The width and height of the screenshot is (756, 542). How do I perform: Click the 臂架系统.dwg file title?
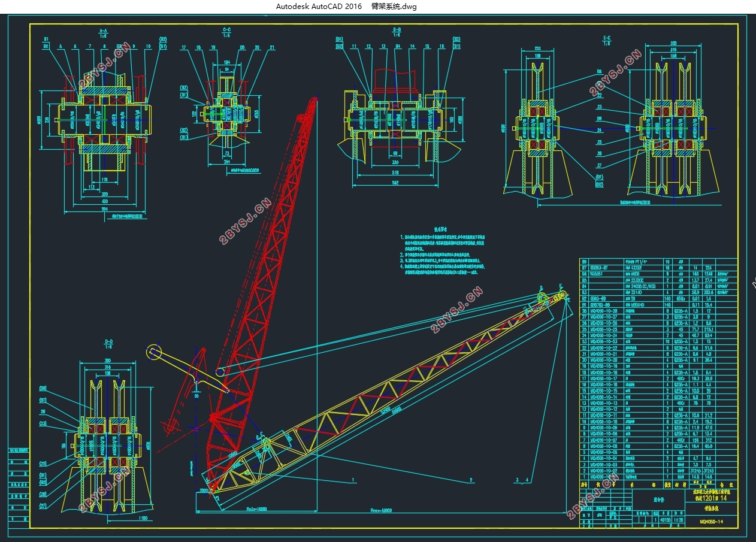(x=394, y=7)
